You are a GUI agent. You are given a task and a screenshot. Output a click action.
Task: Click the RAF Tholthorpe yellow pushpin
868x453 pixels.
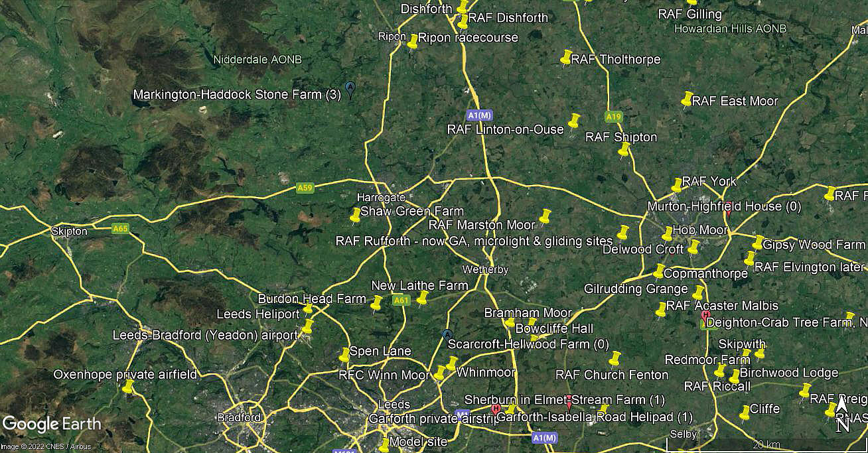coord(566,58)
